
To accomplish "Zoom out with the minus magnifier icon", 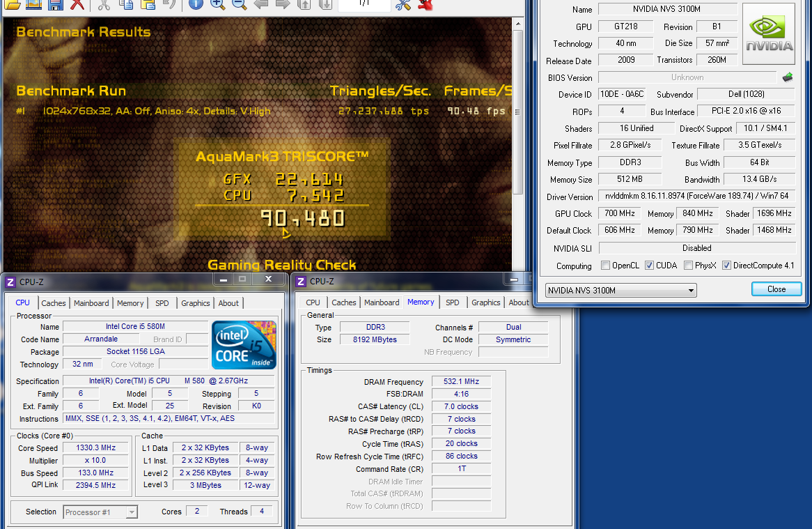I will pos(239,5).
